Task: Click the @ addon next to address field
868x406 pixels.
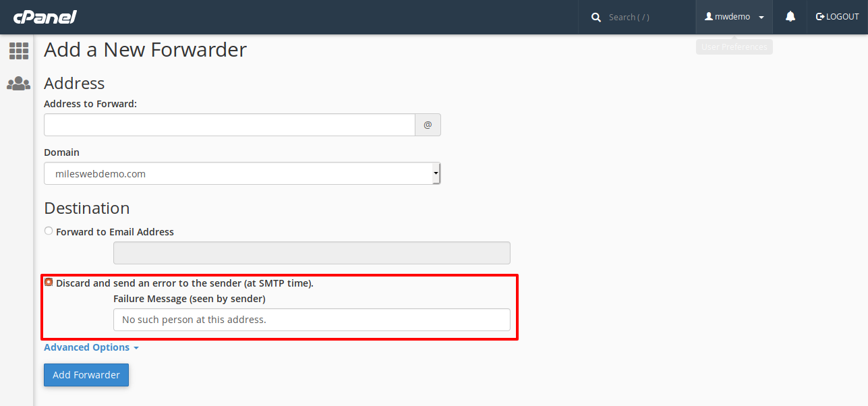Action: click(x=428, y=125)
